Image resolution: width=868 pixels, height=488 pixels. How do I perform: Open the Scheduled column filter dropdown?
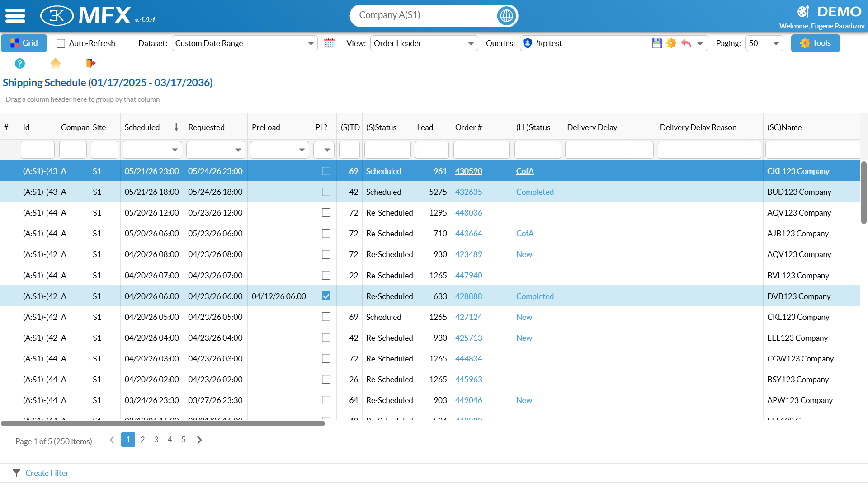175,150
